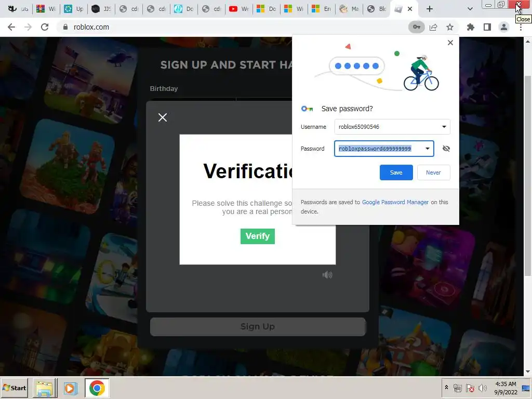This screenshot has width=532, height=399.
Task: Open the volume speaker tray icon
Action: tap(482, 388)
